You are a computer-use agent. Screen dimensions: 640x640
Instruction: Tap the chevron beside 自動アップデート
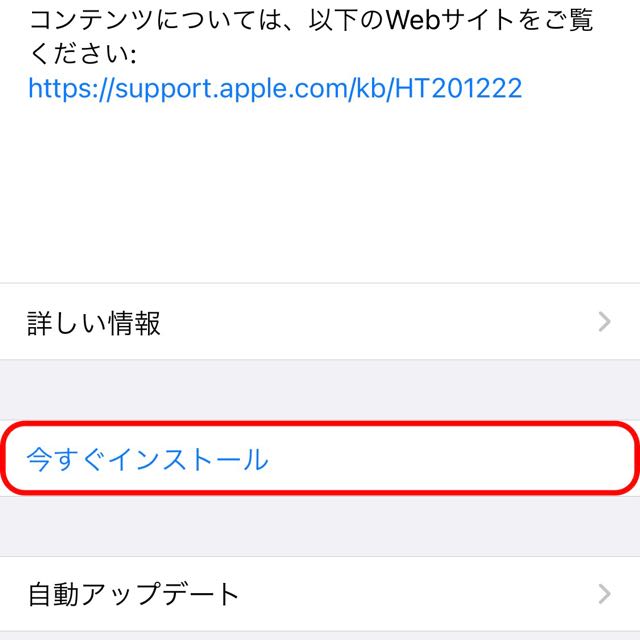click(x=604, y=594)
